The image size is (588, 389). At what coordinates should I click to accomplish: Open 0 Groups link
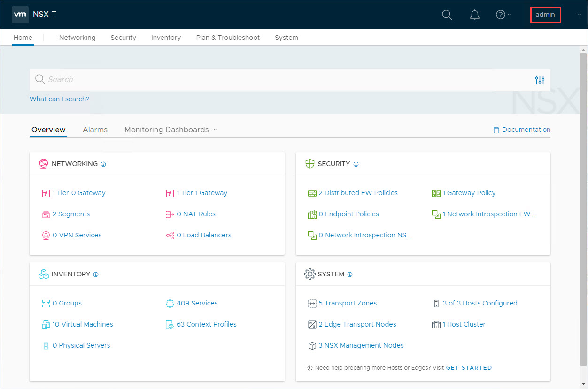[67, 303]
